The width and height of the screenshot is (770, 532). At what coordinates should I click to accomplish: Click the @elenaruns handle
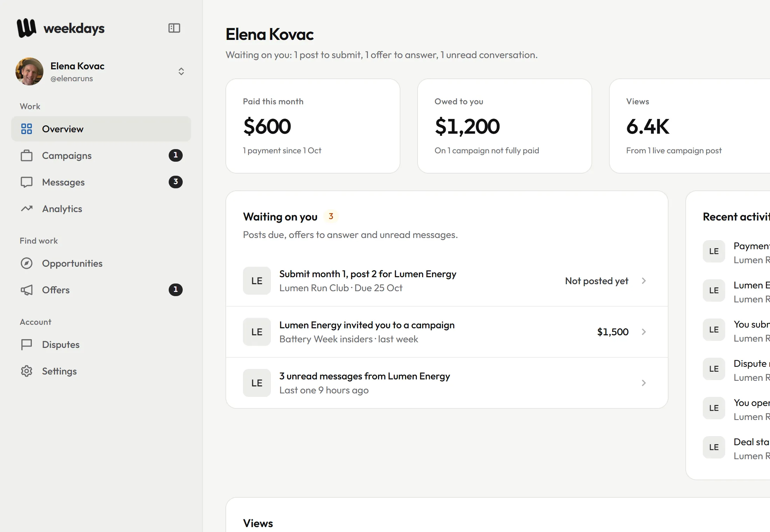(72, 78)
